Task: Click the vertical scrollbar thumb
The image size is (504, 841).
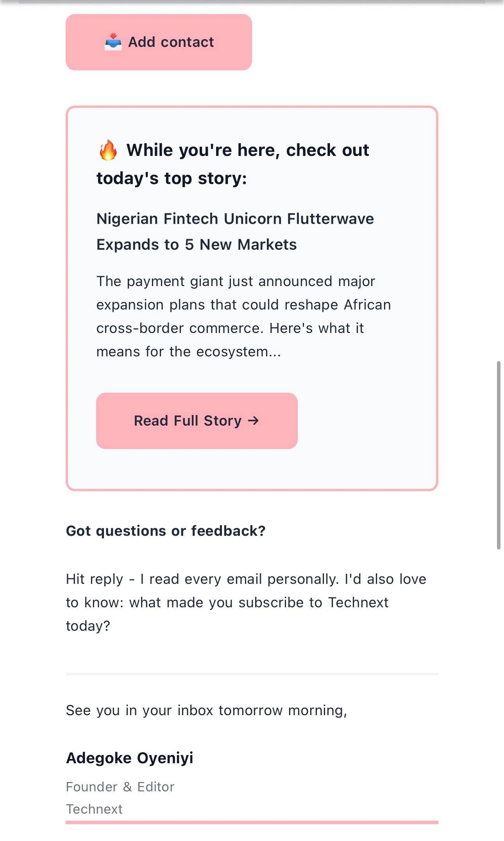Action: (499, 455)
